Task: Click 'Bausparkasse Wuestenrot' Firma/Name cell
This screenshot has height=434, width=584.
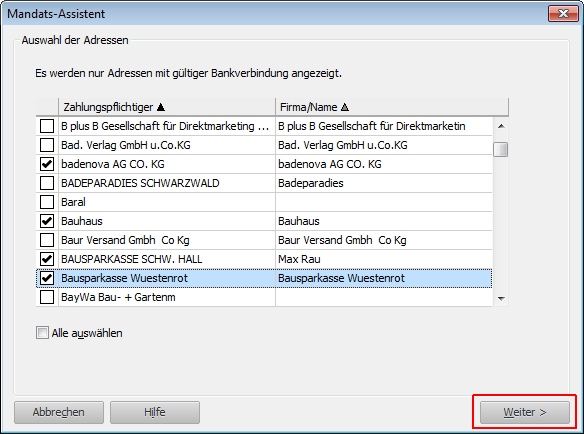Action: pos(384,278)
